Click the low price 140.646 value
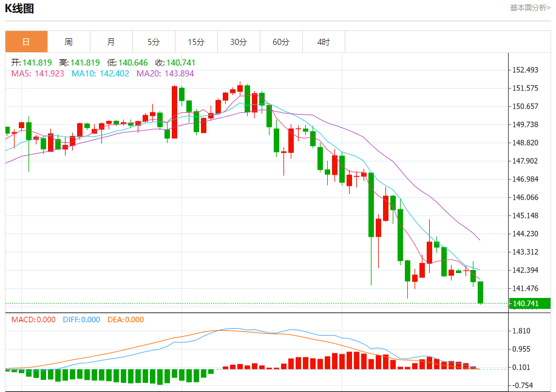556x392 pixels. (x=133, y=63)
